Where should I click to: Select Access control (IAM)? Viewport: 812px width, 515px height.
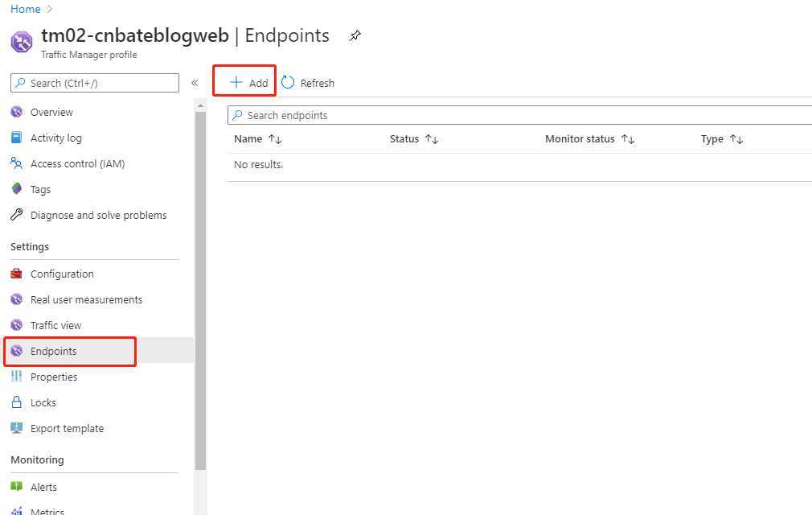78,163
